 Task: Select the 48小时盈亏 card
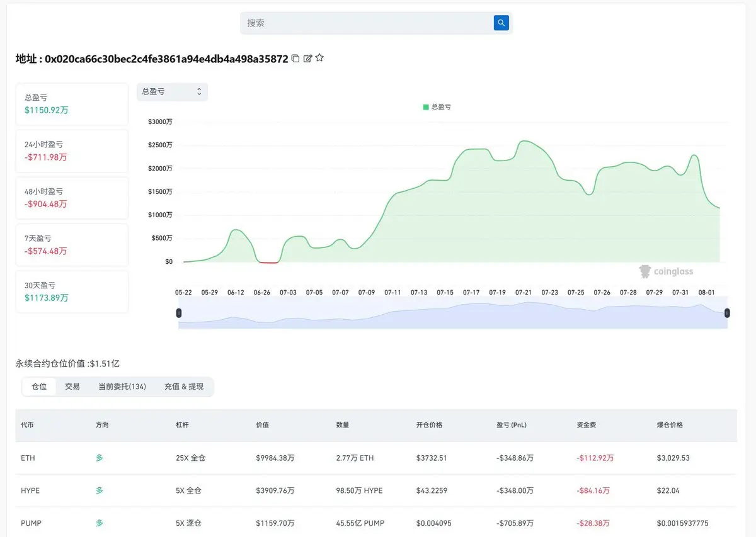72,198
